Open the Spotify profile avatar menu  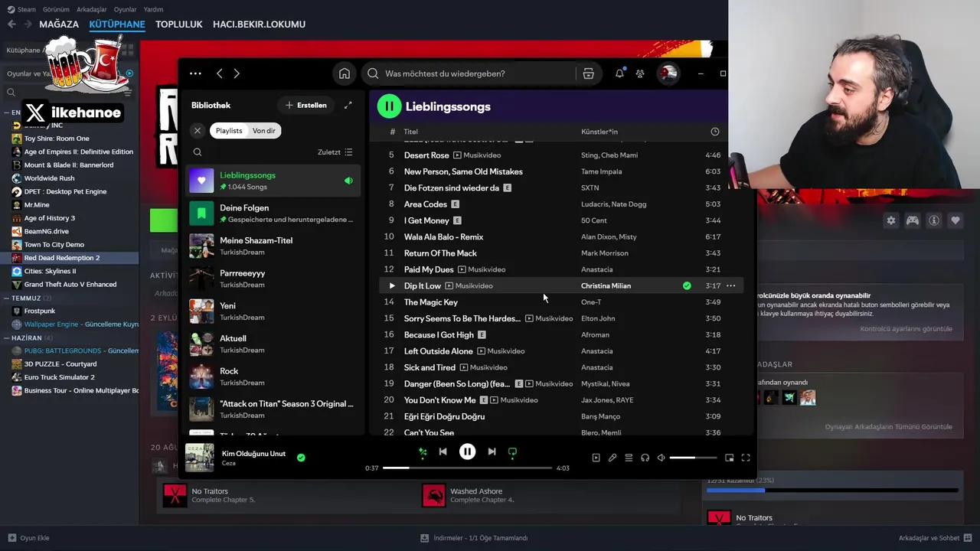coord(668,73)
